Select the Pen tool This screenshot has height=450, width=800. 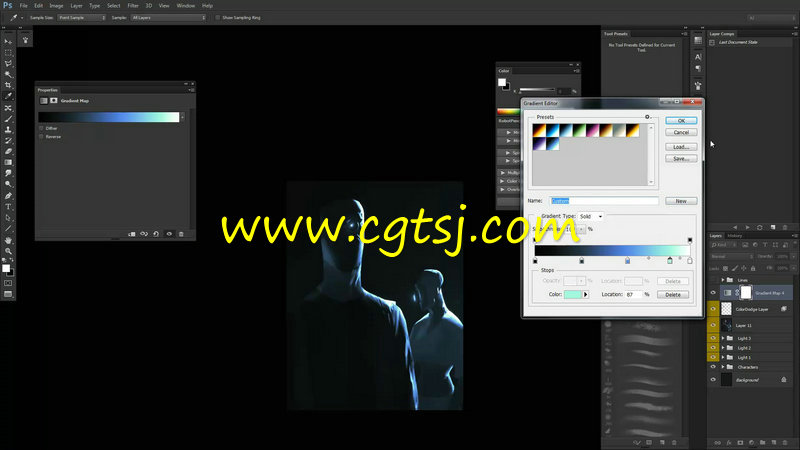tap(8, 196)
